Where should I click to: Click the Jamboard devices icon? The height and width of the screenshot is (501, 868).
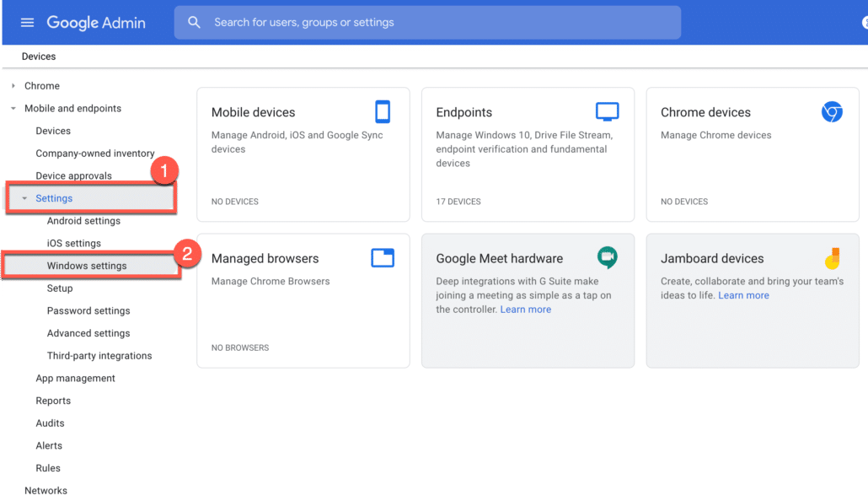(x=833, y=258)
